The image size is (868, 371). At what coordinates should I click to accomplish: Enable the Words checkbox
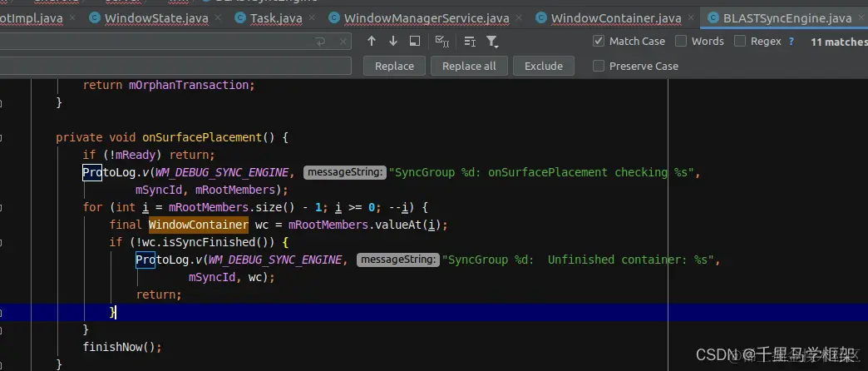tap(681, 41)
